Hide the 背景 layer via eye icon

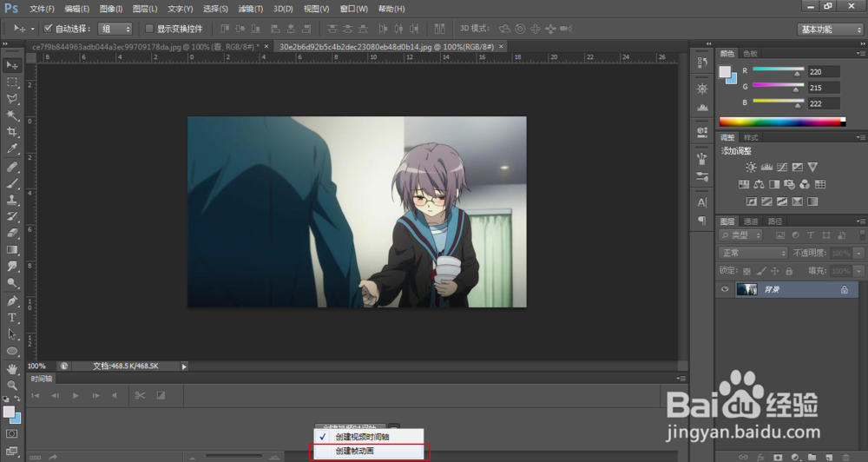tap(725, 289)
